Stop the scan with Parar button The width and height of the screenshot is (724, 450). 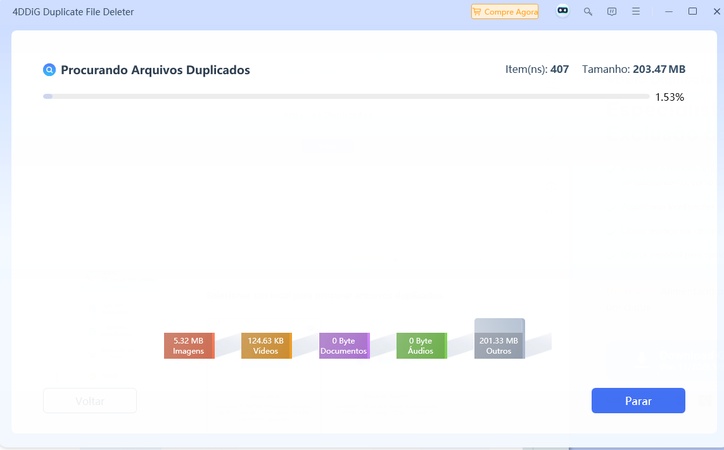638,401
